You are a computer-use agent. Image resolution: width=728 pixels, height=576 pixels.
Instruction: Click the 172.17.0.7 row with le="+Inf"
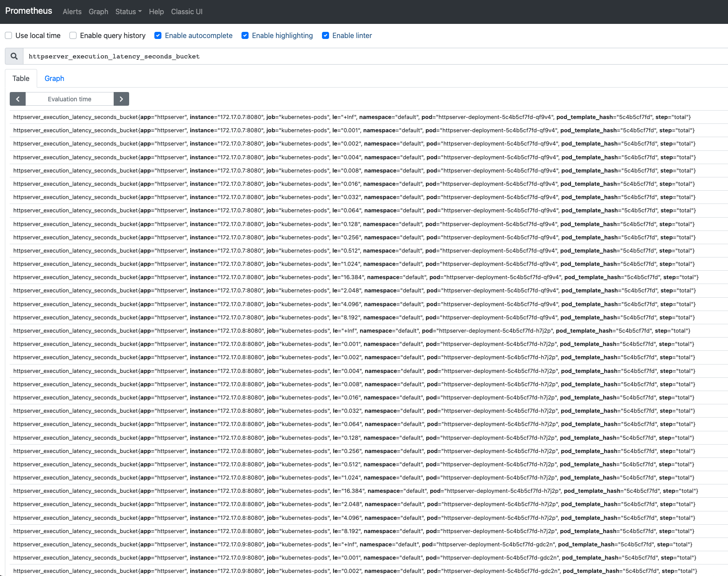pyautogui.click(x=369, y=117)
